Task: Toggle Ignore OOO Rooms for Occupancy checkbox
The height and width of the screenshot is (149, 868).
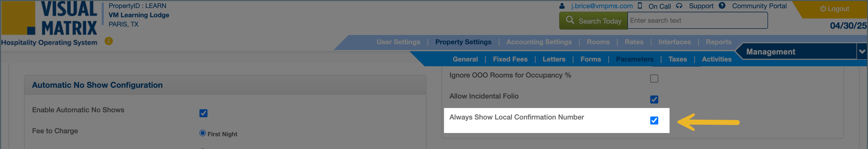Action: pyautogui.click(x=654, y=78)
